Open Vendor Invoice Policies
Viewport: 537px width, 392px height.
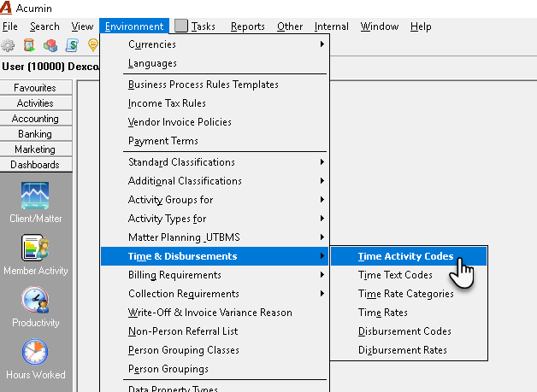(x=215, y=122)
